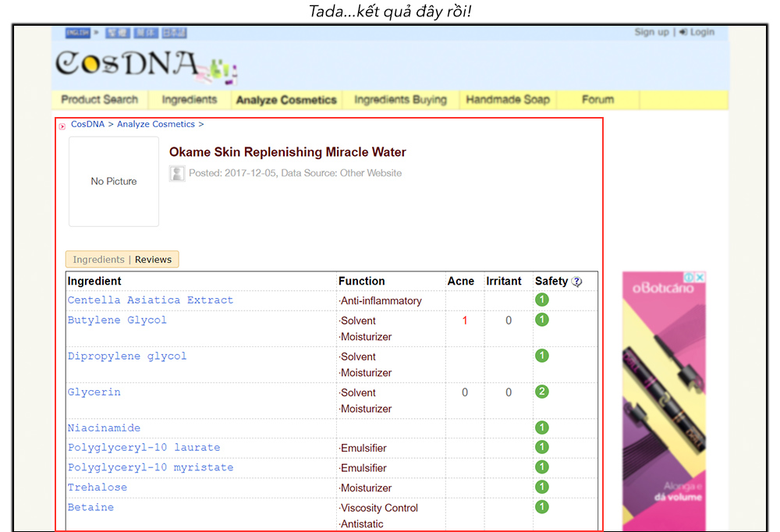Click red acne value 1 for Butylene Glycol
Image resolution: width=780 pixels, height=532 pixels.
point(465,321)
